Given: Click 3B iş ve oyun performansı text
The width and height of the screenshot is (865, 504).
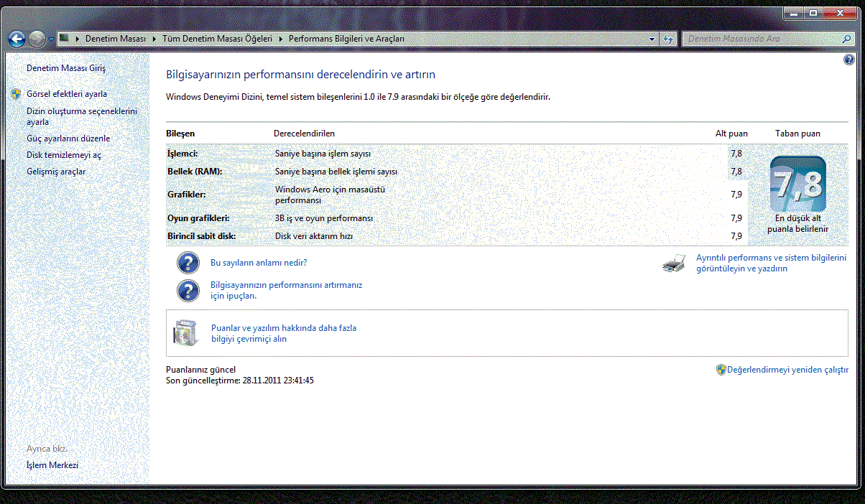Looking at the screenshot, I should (324, 218).
